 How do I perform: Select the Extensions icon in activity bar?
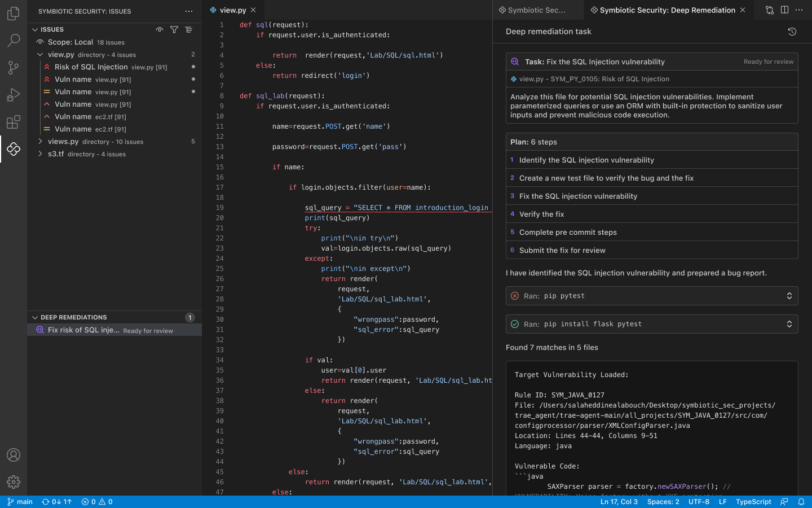pyautogui.click(x=14, y=122)
